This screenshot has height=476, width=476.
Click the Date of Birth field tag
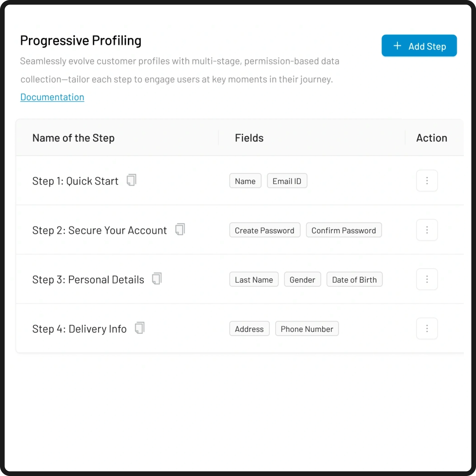(354, 279)
